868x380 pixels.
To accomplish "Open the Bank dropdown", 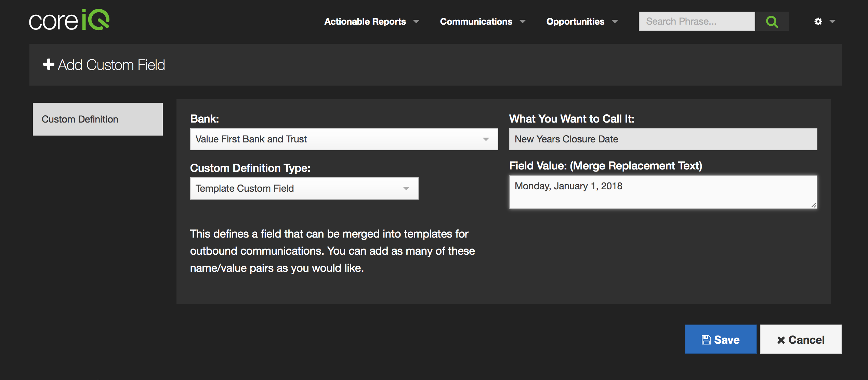I will click(x=344, y=139).
